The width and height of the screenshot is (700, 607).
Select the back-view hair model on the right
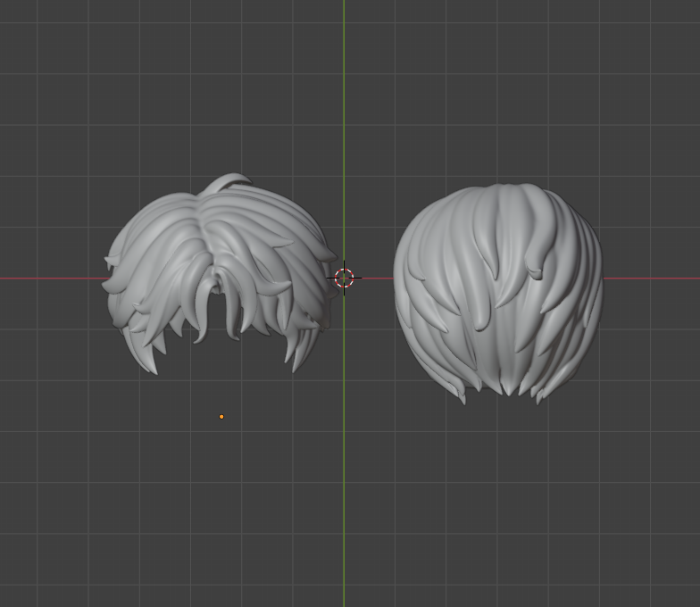pos(498,295)
